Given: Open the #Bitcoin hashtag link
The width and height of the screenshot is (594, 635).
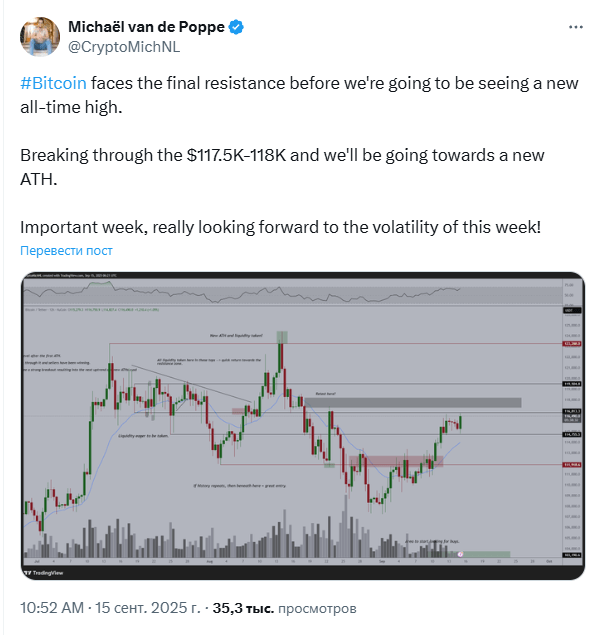Looking at the screenshot, I should pos(53,83).
